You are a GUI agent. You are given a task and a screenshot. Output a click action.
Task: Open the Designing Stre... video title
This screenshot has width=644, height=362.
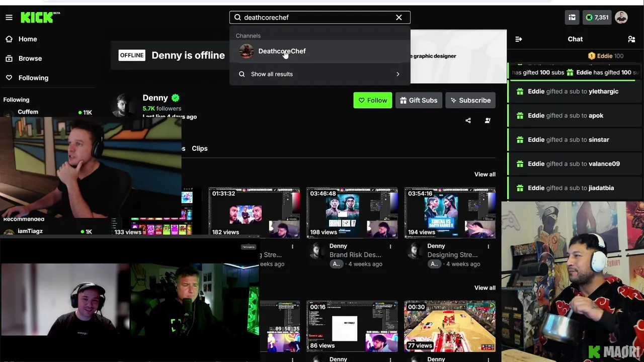[452, 255]
